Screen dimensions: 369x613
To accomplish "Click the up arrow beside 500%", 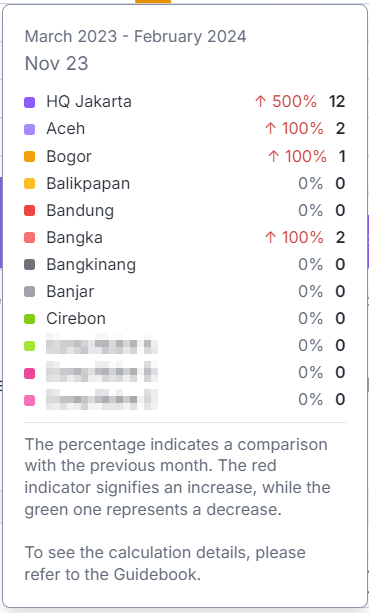I will click(x=260, y=102).
